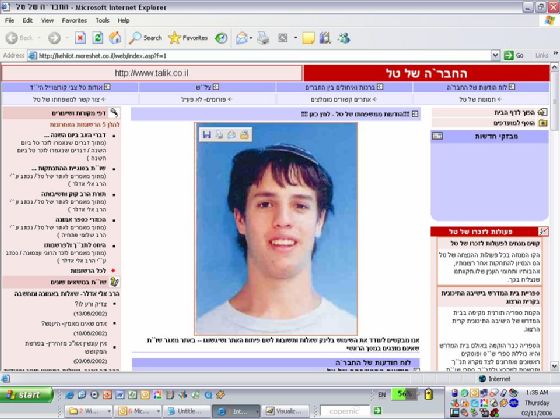Save picture using image toolbar disk icon
Viewport: 560px width, 419px height.
tap(207, 134)
